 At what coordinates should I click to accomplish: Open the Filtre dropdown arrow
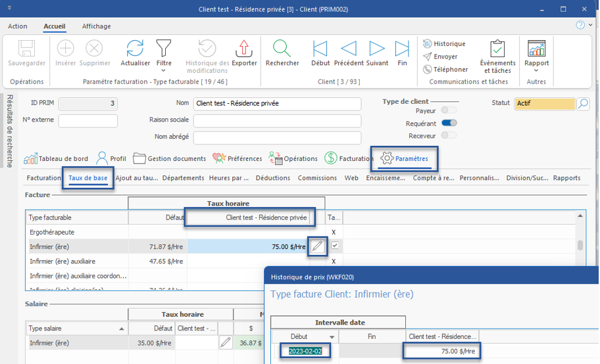tap(164, 71)
